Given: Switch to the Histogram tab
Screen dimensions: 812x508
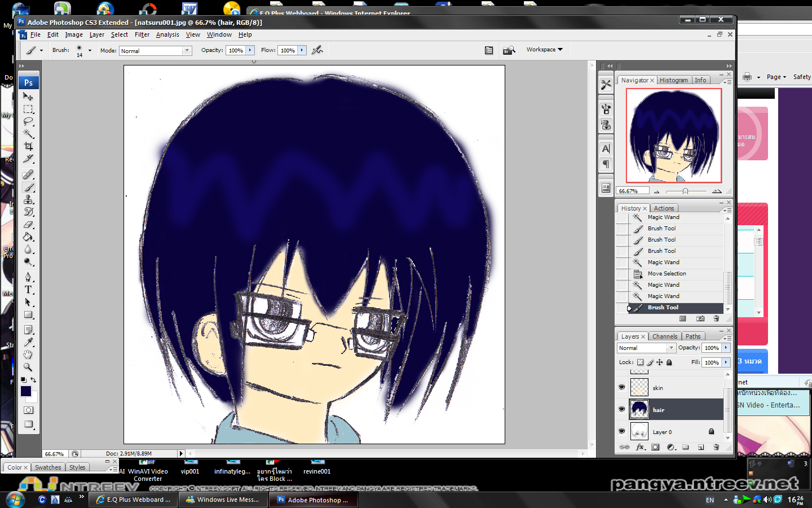Looking at the screenshot, I should 674,80.
